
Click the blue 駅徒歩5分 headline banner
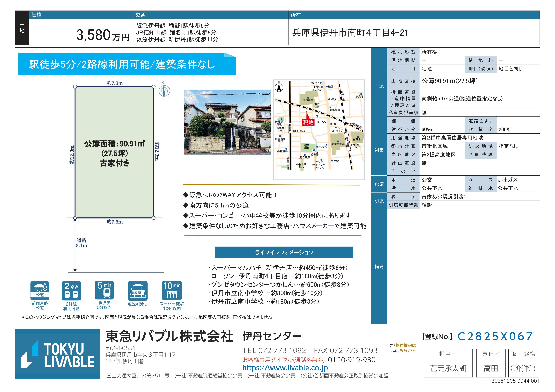[127, 64]
